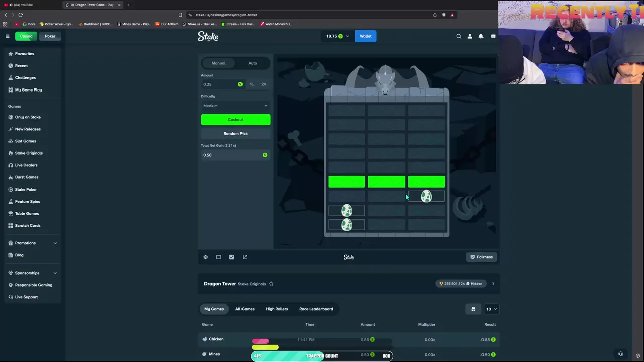
Task: Open Picker Wheel bookmark
Action: pos(56,24)
